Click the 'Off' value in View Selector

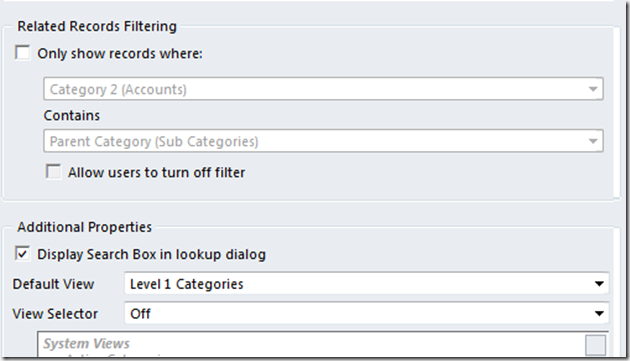coord(140,314)
